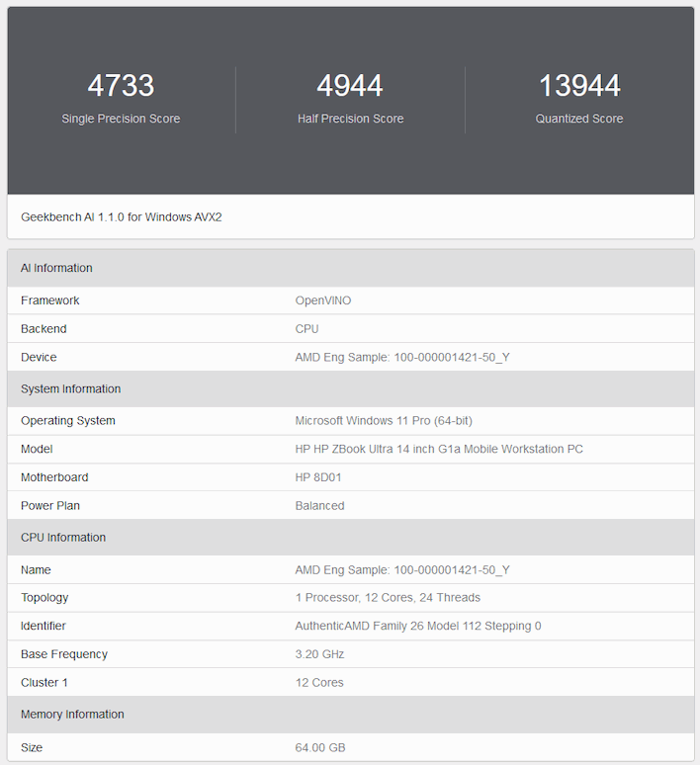Viewport: 700px width, 765px height.
Task: Select the Quantized Score label
Action: pyautogui.click(x=579, y=119)
